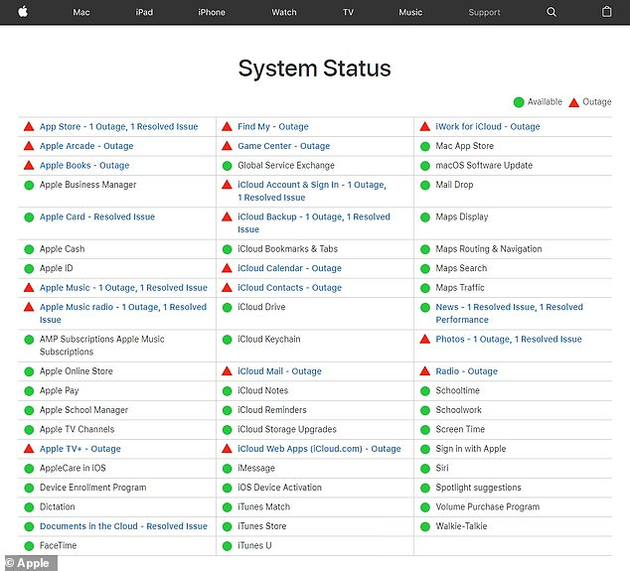The width and height of the screenshot is (630, 571).
Task: Open Apple Arcade - Outage link
Action: point(86,146)
